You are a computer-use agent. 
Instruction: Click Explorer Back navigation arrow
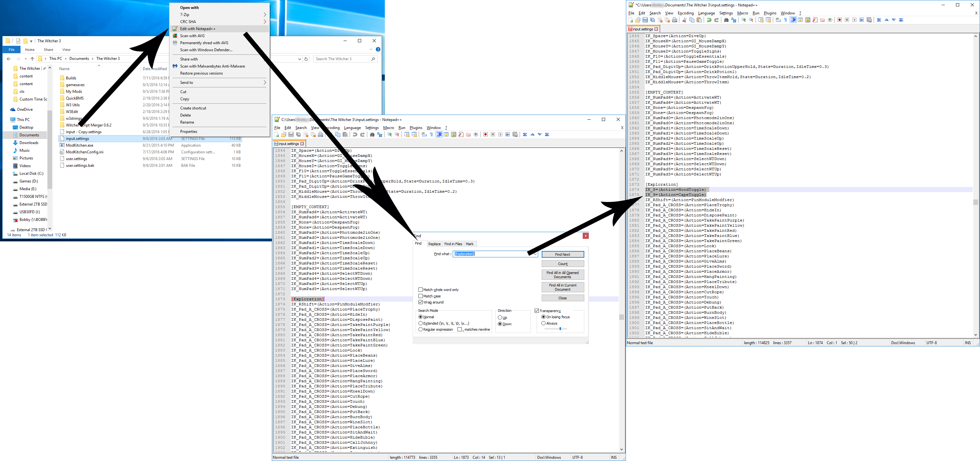pyautogui.click(x=9, y=59)
